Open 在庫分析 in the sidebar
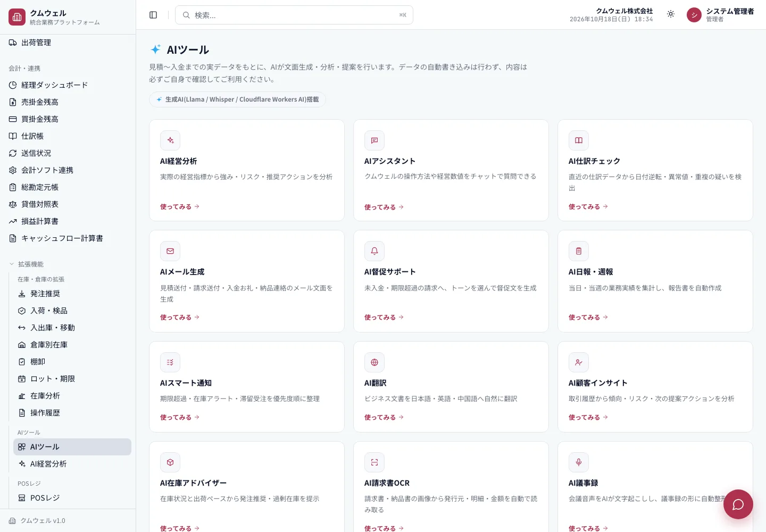 point(72,396)
